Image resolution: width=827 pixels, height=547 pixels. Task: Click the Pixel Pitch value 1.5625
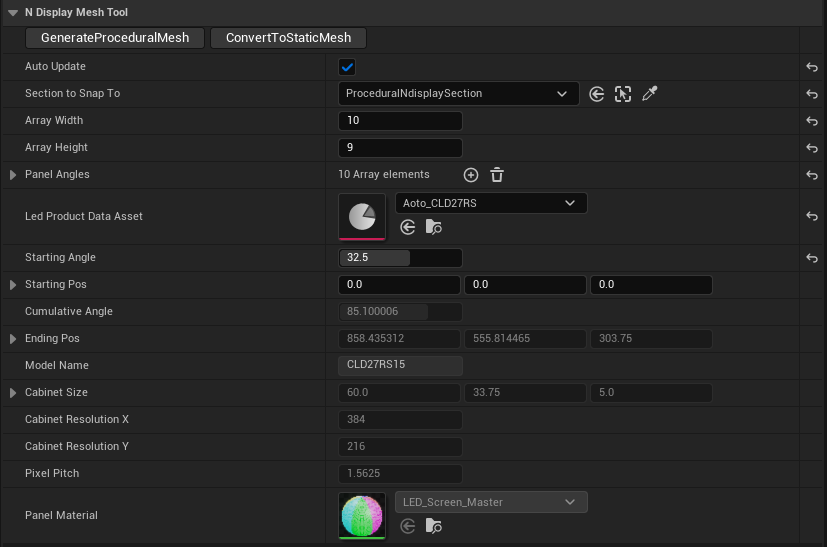point(400,474)
